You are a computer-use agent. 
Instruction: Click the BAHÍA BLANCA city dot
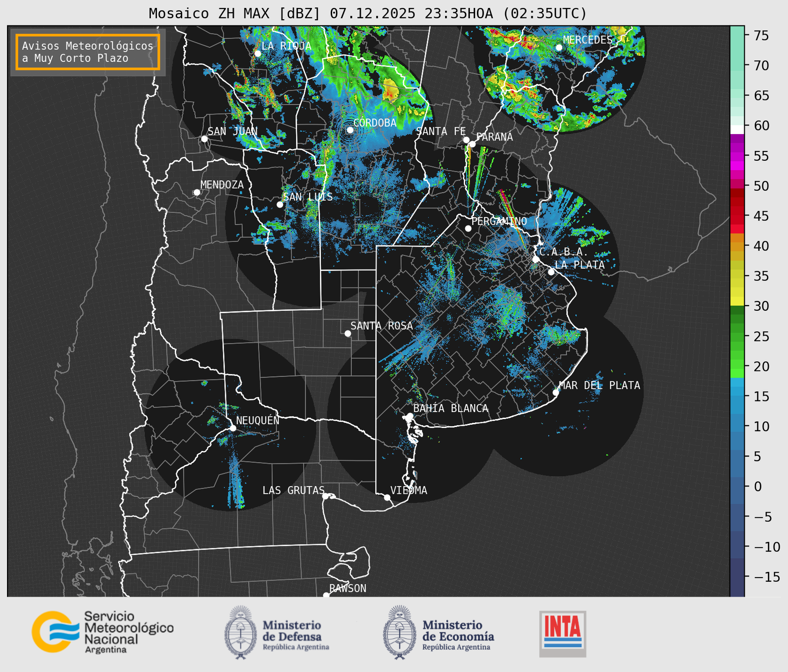click(x=410, y=416)
